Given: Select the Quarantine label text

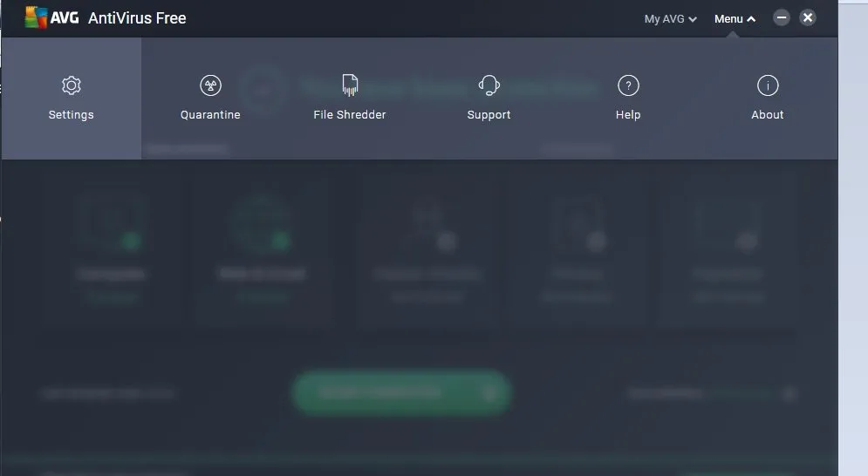Looking at the screenshot, I should pos(210,114).
